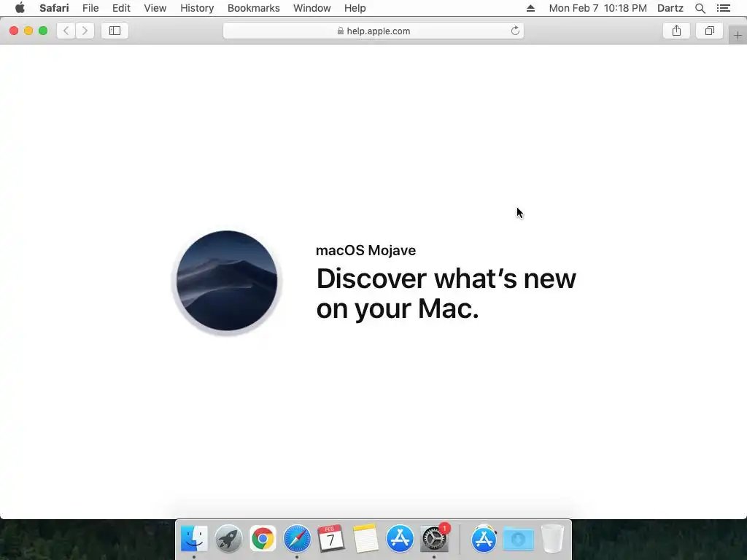Image resolution: width=747 pixels, height=560 pixels.
Task: Click the 'macOS Mojave' text
Action: (366, 251)
